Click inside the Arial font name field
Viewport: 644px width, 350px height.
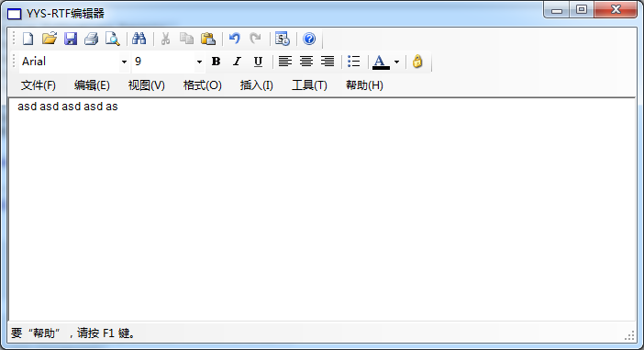70,62
